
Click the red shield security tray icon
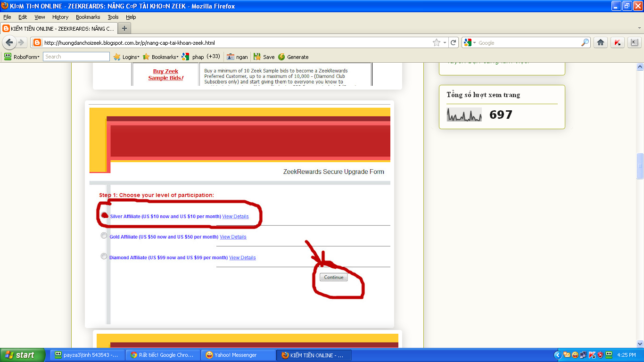[600, 355]
